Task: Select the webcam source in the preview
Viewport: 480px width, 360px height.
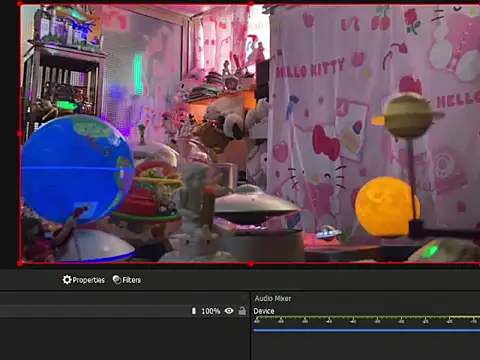Action: pyautogui.click(x=250, y=134)
